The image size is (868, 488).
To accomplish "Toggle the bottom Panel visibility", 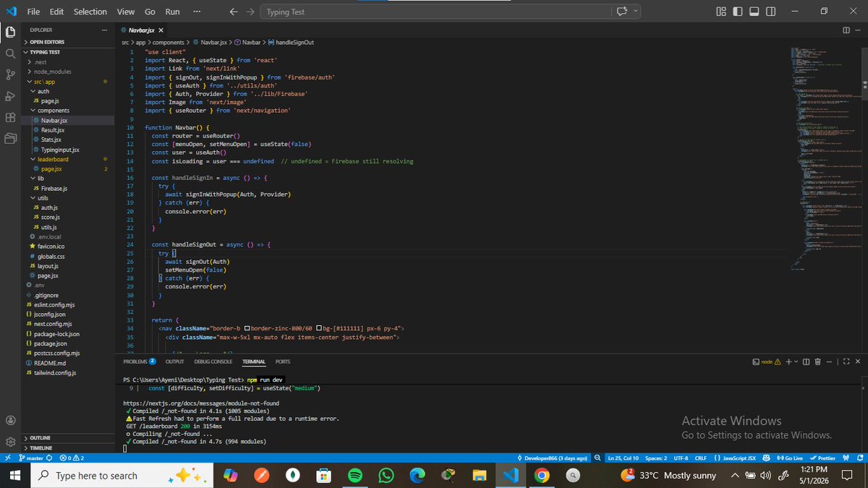I will point(754,12).
